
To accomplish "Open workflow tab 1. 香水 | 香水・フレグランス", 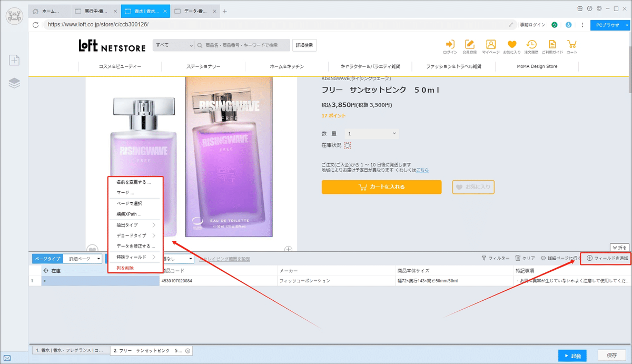I will pyautogui.click(x=70, y=350).
